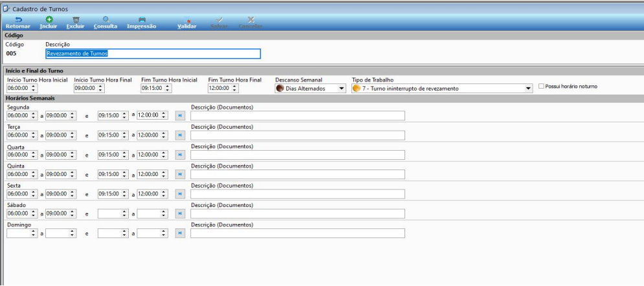Click Sábado 06:00:00 start time field
Image resolution: width=644 pixels, height=286 pixels.
click(22, 214)
